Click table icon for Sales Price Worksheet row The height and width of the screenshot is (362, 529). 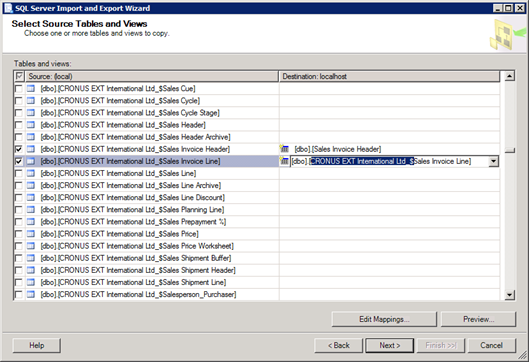pyautogui.click(x=31, y=246)
